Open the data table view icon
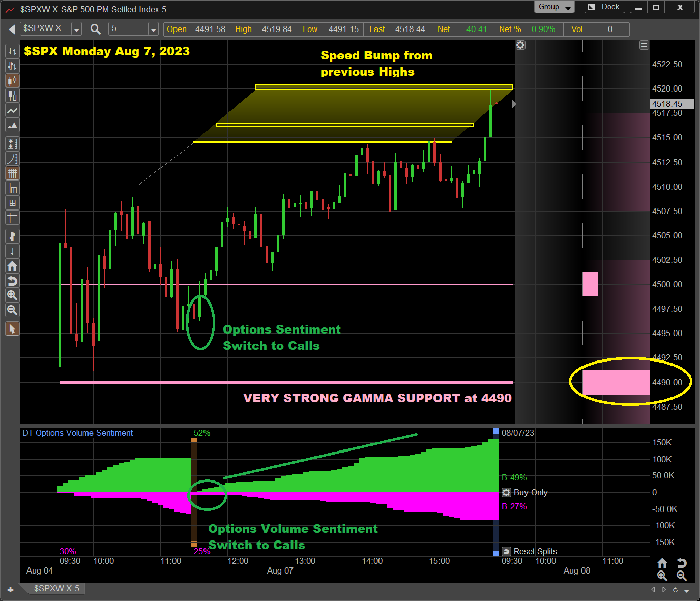The height and width of the screenshot is (601, 700). coord(12,189)
